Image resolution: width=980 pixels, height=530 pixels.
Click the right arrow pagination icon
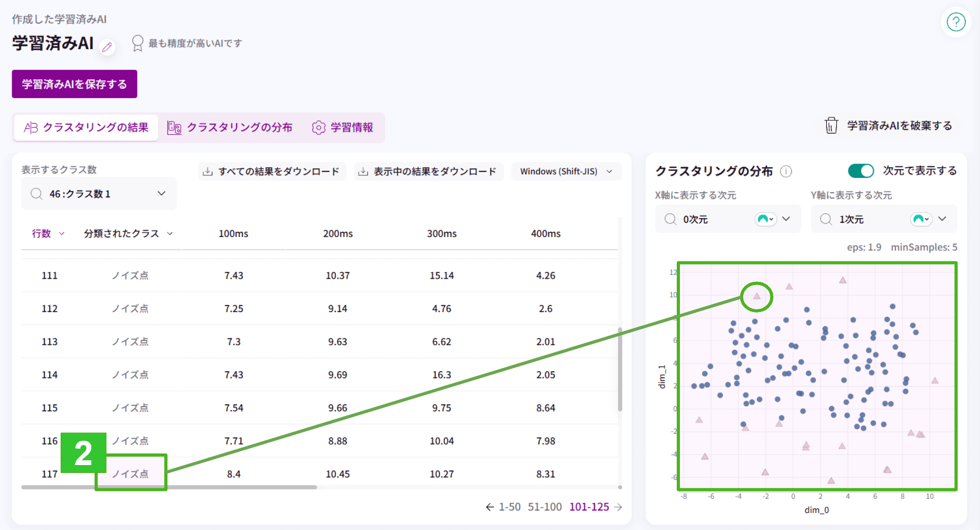618,507
